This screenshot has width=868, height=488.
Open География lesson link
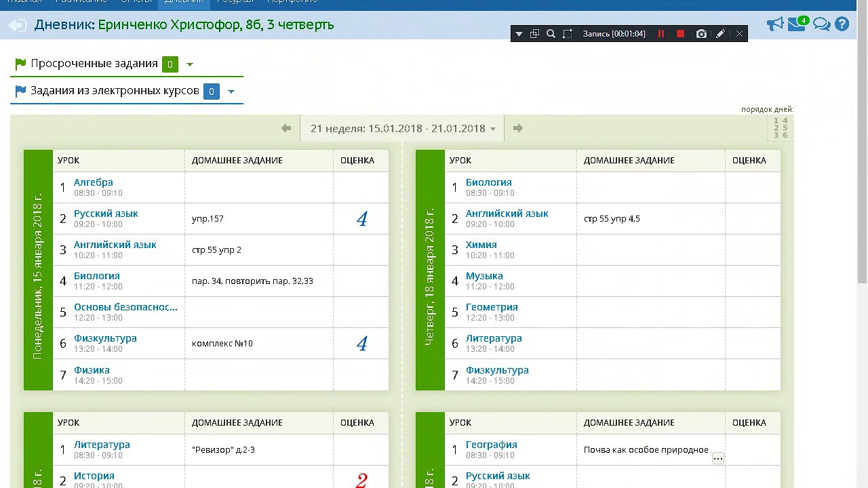492,445
